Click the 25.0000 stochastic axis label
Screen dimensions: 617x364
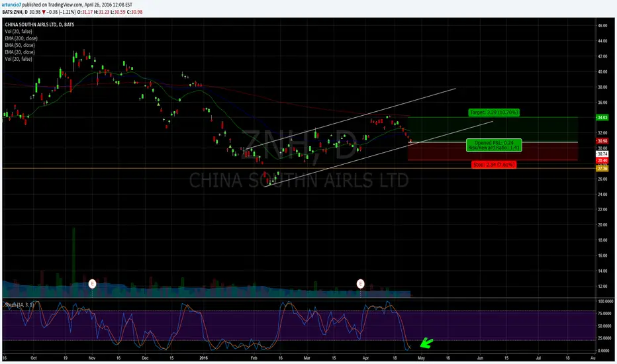pos(606,338)
